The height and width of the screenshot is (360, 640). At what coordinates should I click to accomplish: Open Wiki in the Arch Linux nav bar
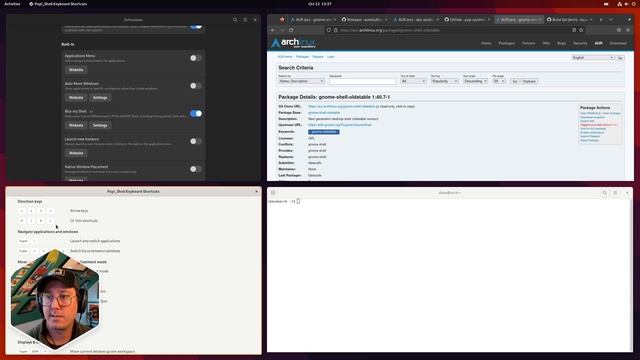(546, 43)
